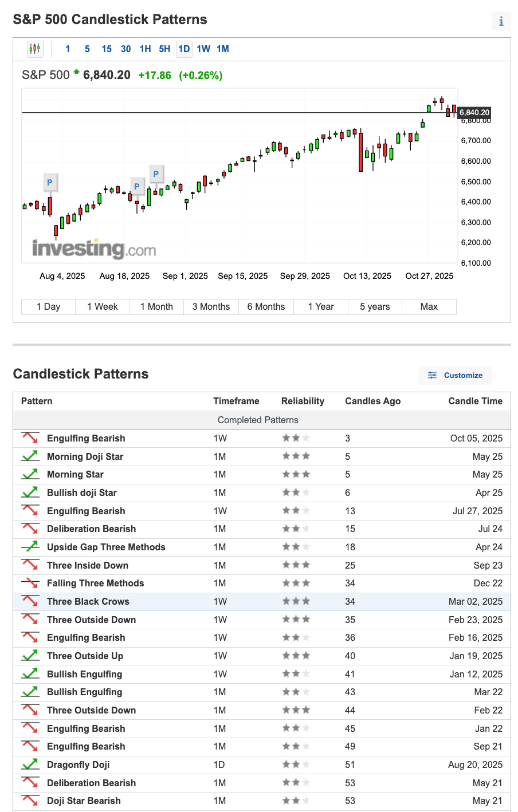Click the reliability stars for Three Black Crows
Screen dimensions: 518x812
click(x=296, y=601)
